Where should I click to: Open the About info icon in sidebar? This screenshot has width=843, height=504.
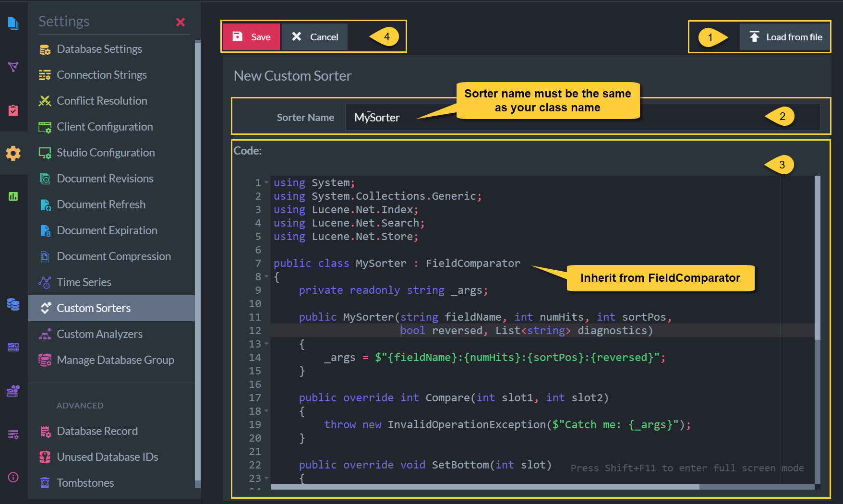pyautogui.click(x=13, y=477)
